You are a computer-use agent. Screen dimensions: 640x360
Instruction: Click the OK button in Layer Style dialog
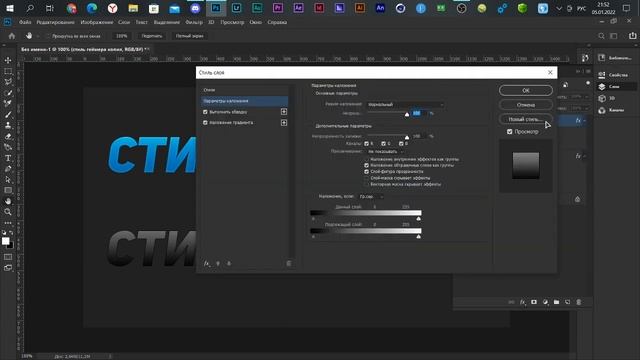point(526,90)
